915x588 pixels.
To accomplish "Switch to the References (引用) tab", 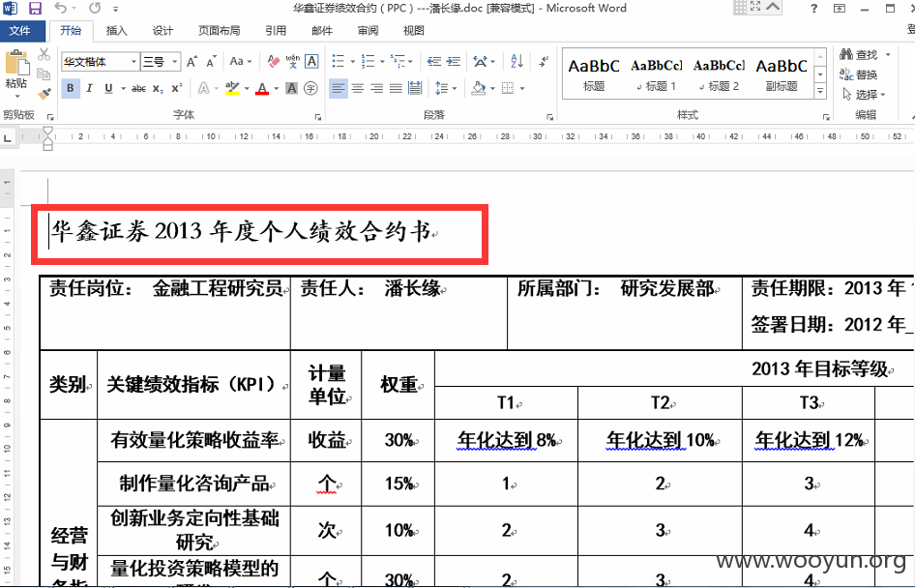I will coord(276,30).
